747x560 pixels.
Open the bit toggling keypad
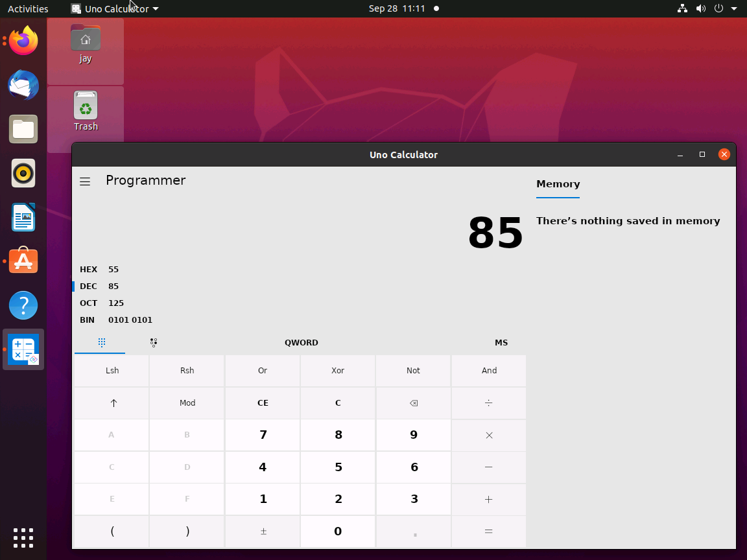click(x=154, y=342)
